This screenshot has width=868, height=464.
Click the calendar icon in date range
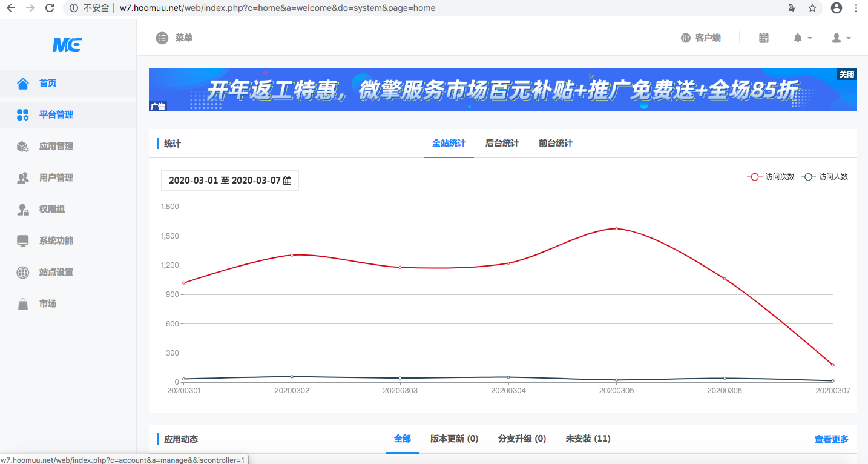click(x=288, y=181)
